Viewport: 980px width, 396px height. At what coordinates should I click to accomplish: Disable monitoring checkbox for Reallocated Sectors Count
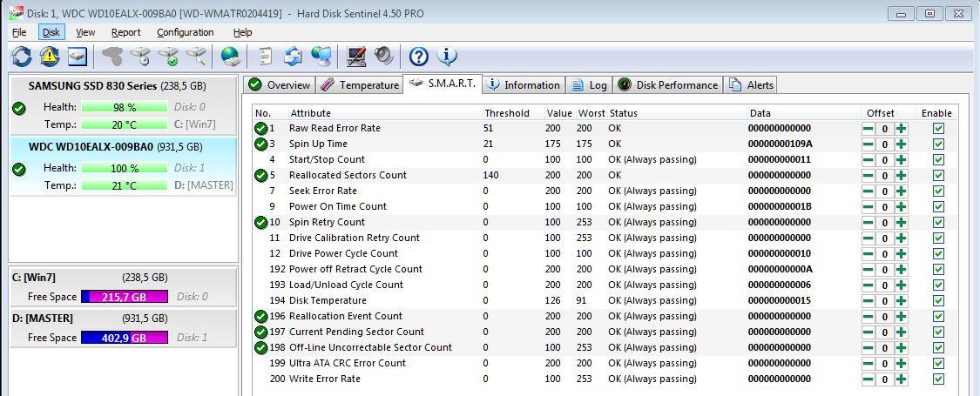pyautogui.click(x=938, y=176)
